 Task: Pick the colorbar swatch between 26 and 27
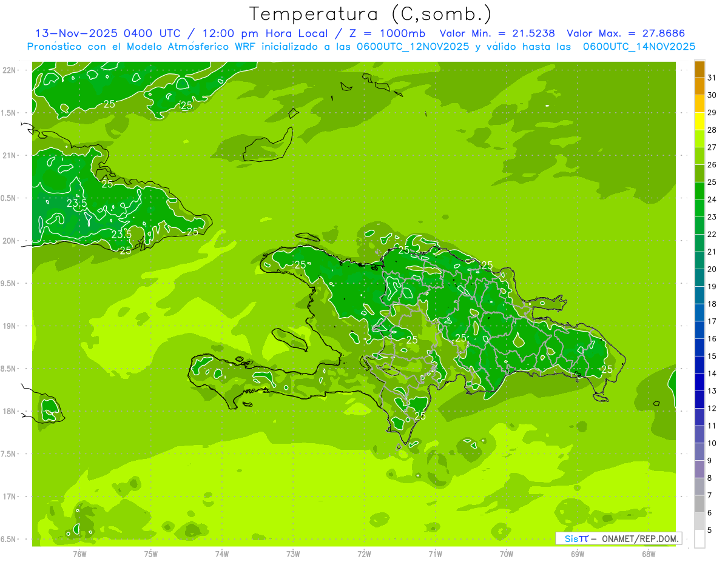tap(699, 156)
